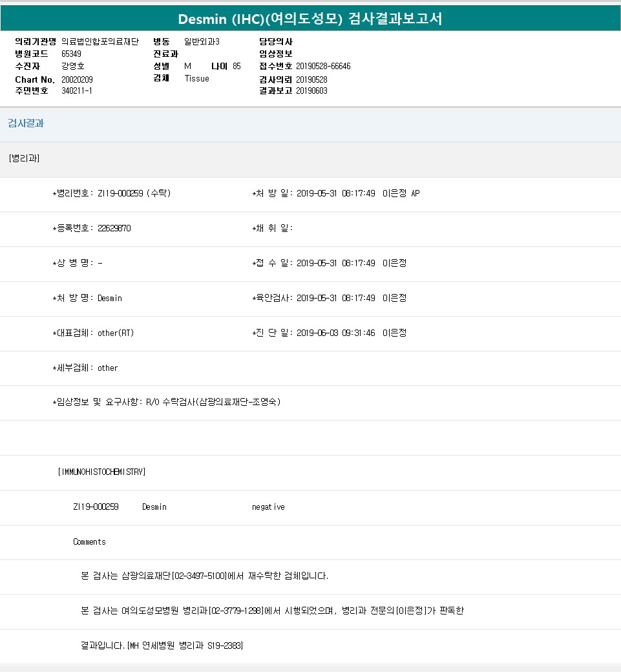Select the Comments label

click(x=89, y=541)
